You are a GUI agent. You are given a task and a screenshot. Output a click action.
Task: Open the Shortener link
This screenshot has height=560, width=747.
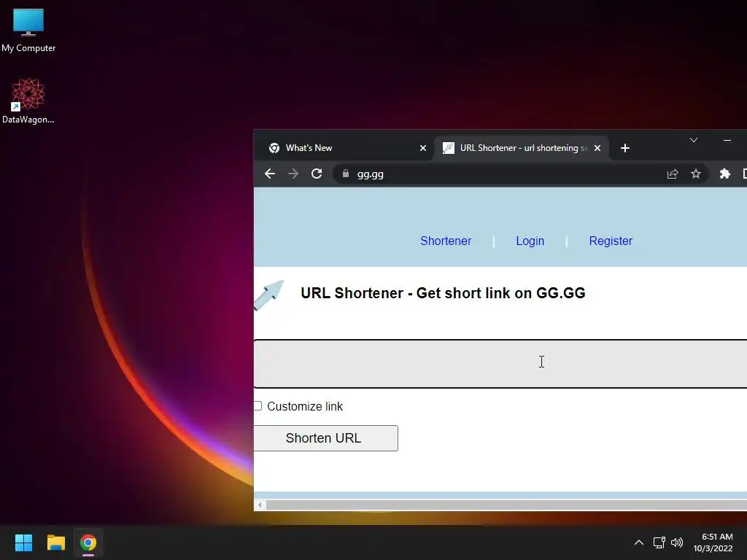(446, 241)
